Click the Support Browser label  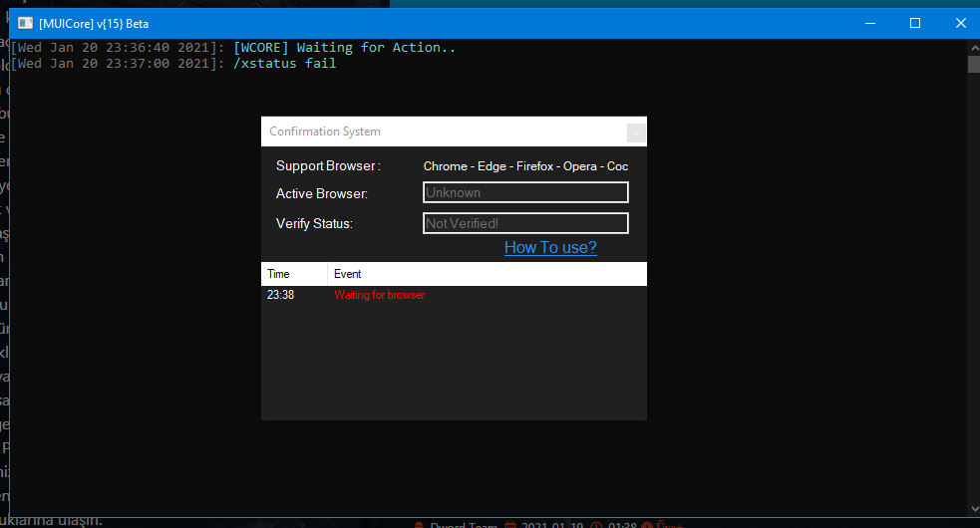328,166
